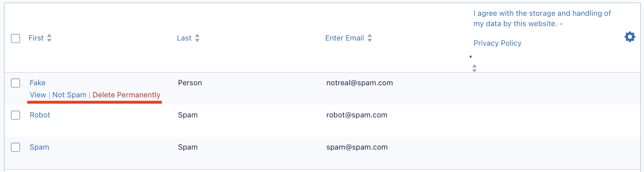The width and height of the screenshot is (644, 172).
Task: Delete the Fake entry permanently
Action: tap(126, 95)
